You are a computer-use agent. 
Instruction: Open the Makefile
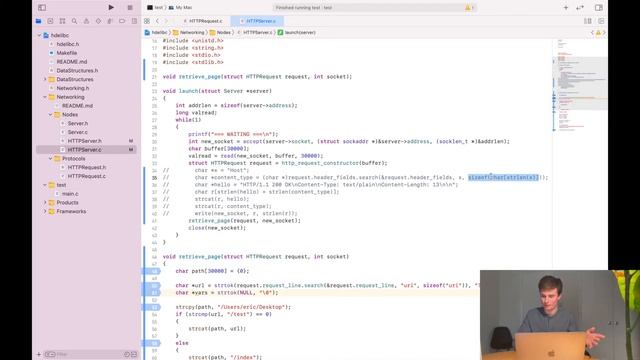click(67, 53)
